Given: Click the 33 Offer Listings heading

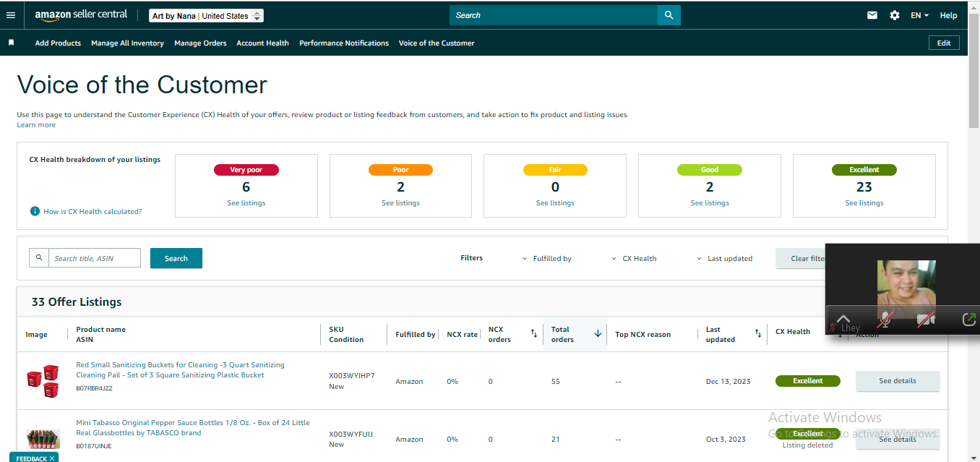Looking at the screenshot, I should 77,301.
